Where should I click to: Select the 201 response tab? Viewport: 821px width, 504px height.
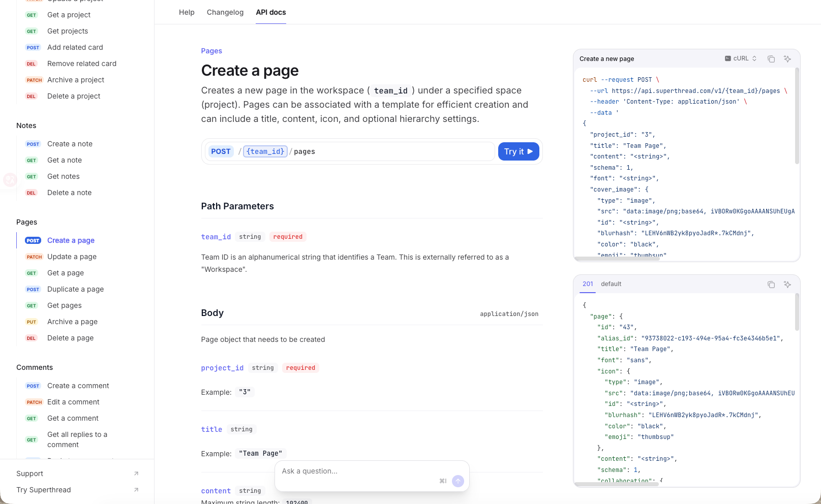(588, 284)
